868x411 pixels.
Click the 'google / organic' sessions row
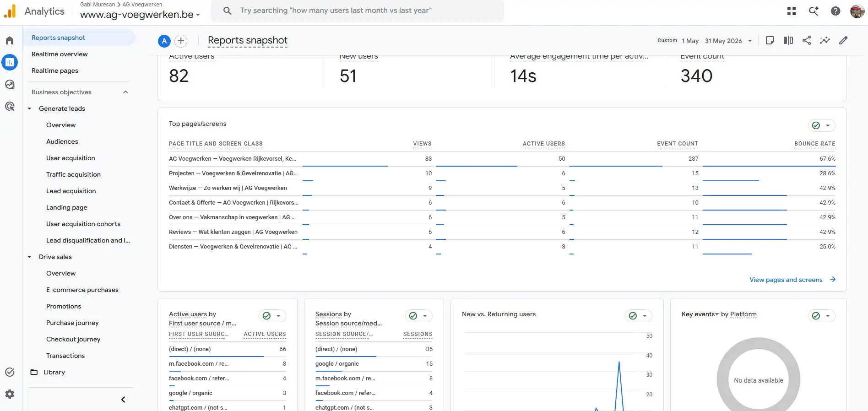(x=374, y=364)
